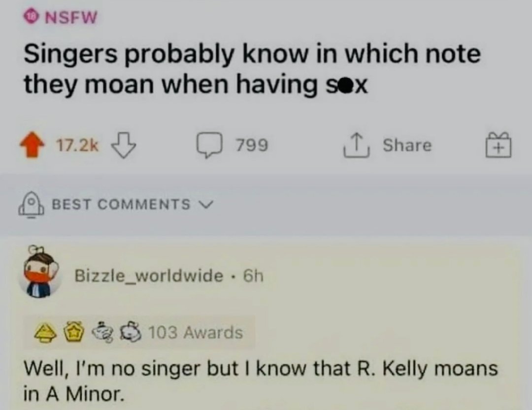532x410 pixels.
Task: Tap the post title about singers
Action: [251, 69]
